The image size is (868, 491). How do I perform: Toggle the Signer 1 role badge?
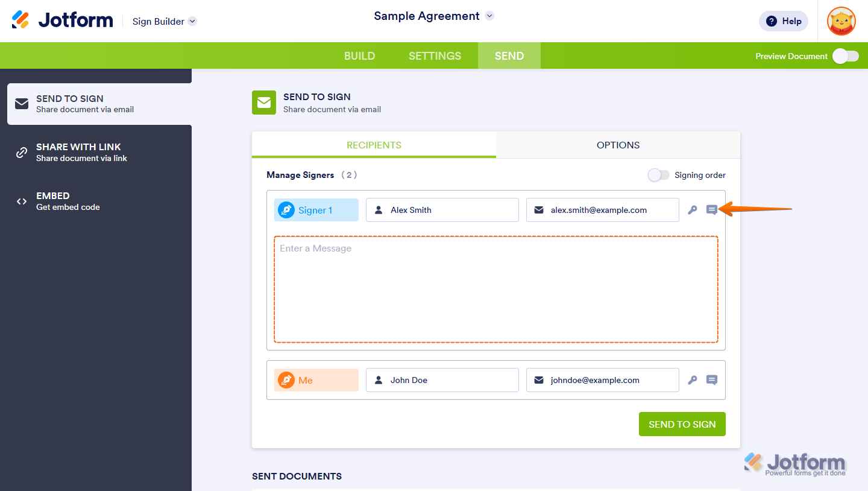click(316, 209)
